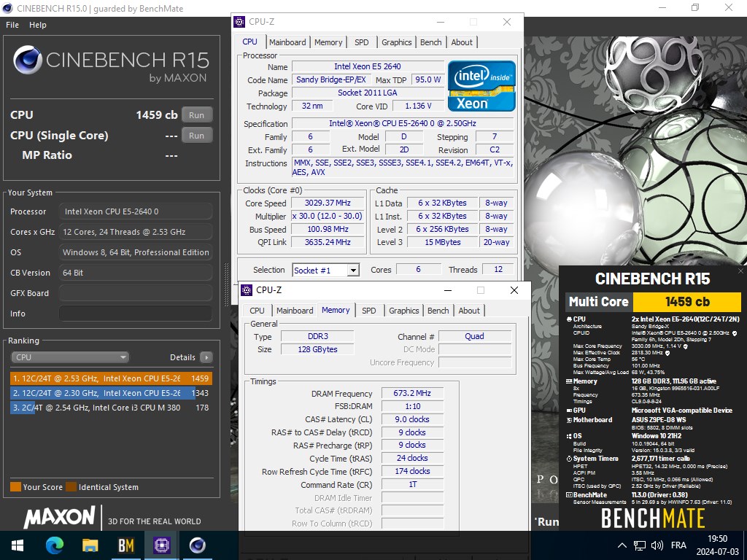Open network status tray icon
The image size is (747, 560).
[x=639, y=545]
